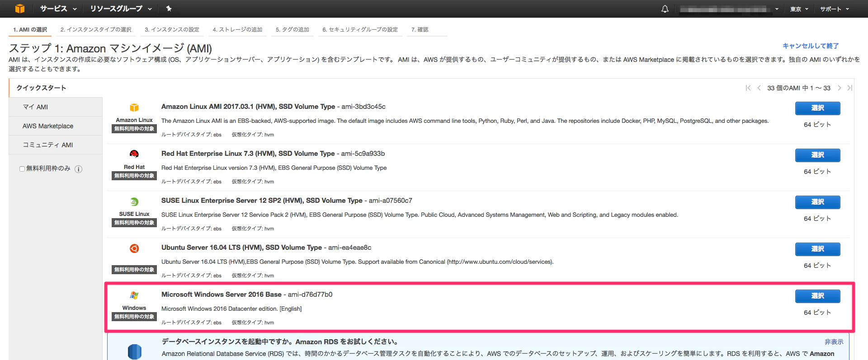The height and width of the screenshot is (360, 868).
Task: Open コミュニティ AMI in the sidebar
Action: 56,145
